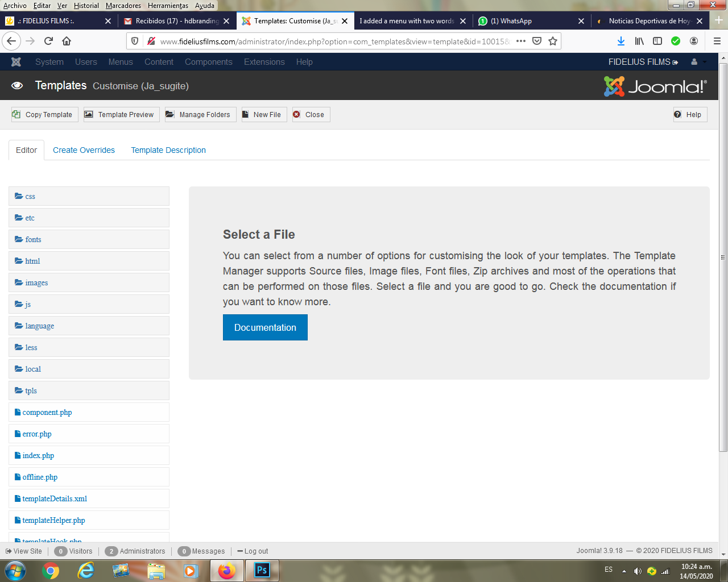The height and width of the screenshot is (582, 728).
Task: Expand the etc folder
Action: tap(89, 218)
